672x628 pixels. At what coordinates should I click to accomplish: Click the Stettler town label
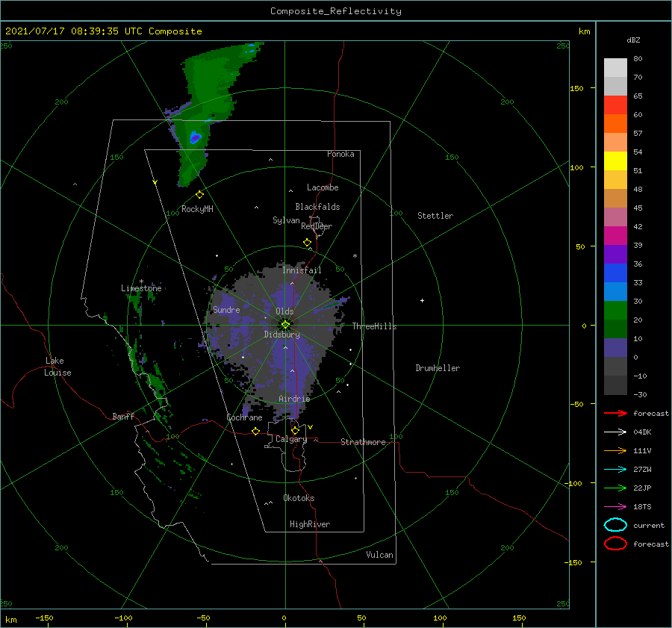pyautogui.click(x=435, y=216)
